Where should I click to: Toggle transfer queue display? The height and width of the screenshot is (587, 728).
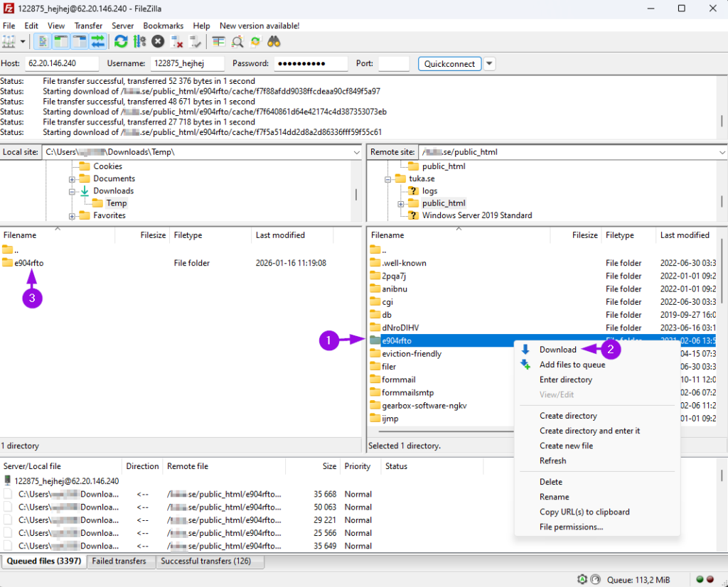(98, 41)
